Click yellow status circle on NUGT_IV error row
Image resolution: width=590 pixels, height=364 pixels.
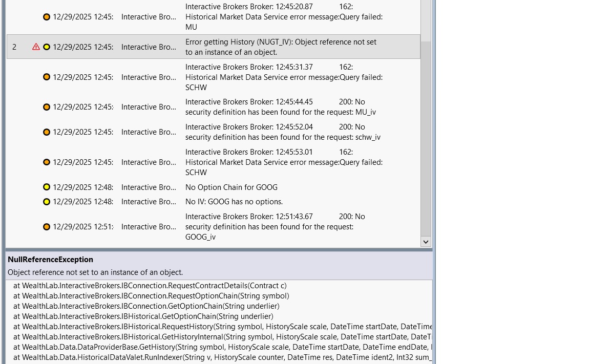click(47, 47)
